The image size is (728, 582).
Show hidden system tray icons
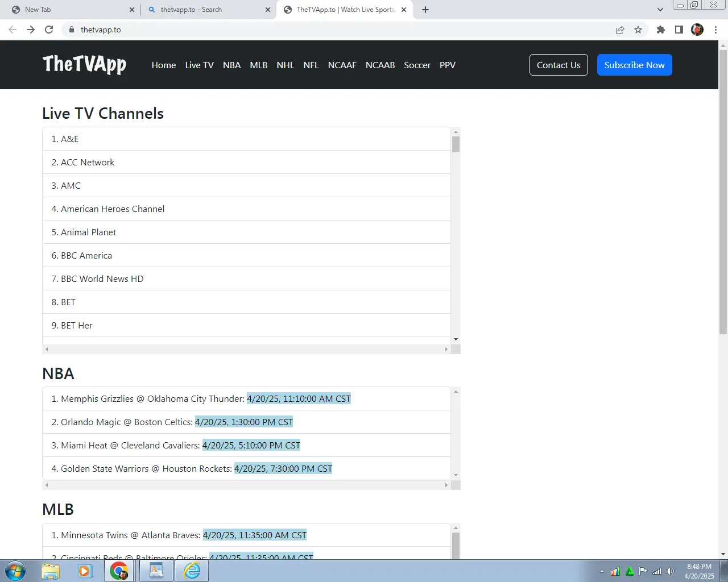coord(602,571)
